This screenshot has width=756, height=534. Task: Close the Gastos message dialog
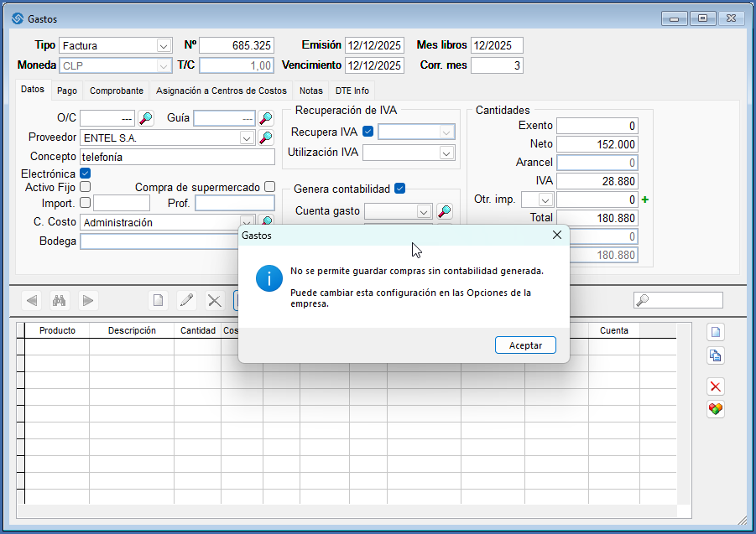click(x=557, y=236)
